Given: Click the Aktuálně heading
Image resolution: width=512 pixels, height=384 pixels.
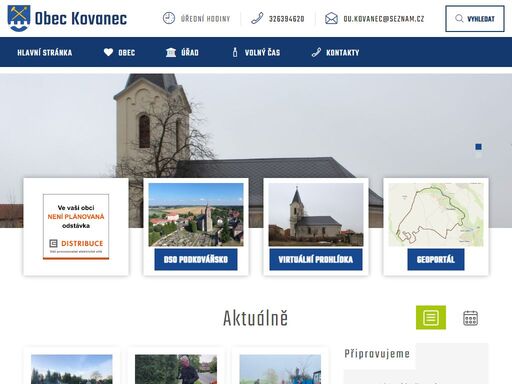Looking at the screenshot, I should pos(256,318).
